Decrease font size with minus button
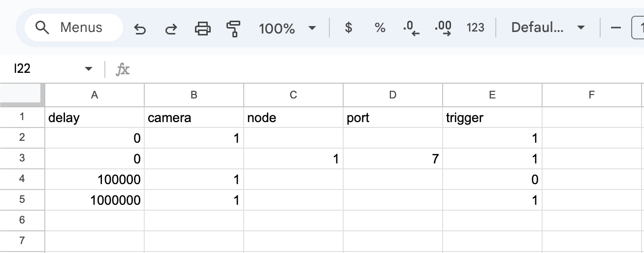This screenshot has height=253, width=644. pos(615,28)
